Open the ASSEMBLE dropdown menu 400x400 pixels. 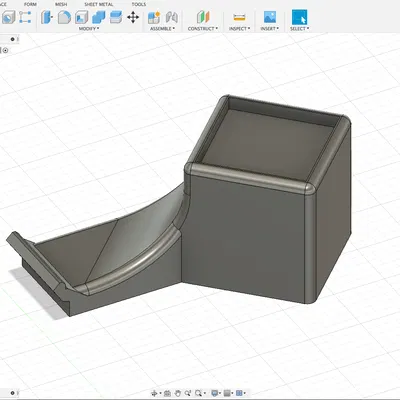click(162, 29)
